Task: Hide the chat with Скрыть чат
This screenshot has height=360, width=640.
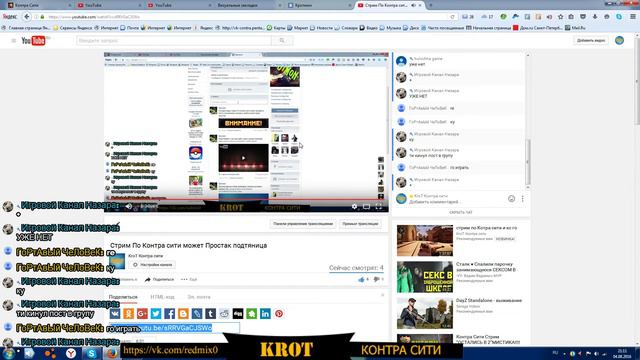Action: point(461,212)
